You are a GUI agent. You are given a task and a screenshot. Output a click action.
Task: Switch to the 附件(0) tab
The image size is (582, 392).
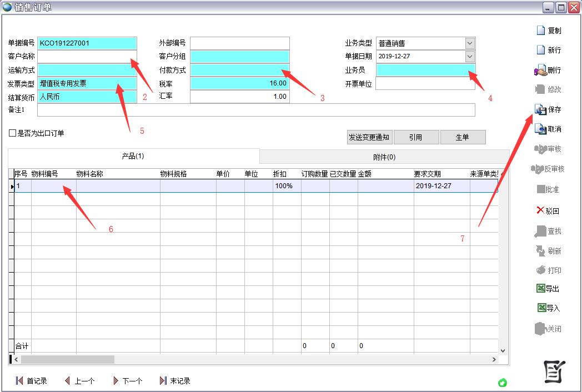coord(384,157)
